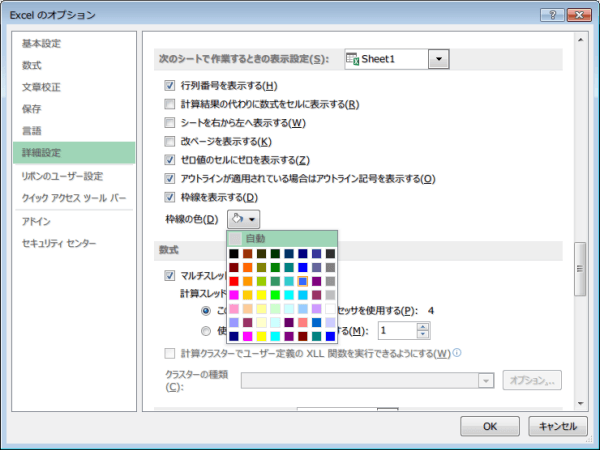This screenshot has height=450, width=600.
Task: Increase the thread count spinner
Action: tap(423, 327)
